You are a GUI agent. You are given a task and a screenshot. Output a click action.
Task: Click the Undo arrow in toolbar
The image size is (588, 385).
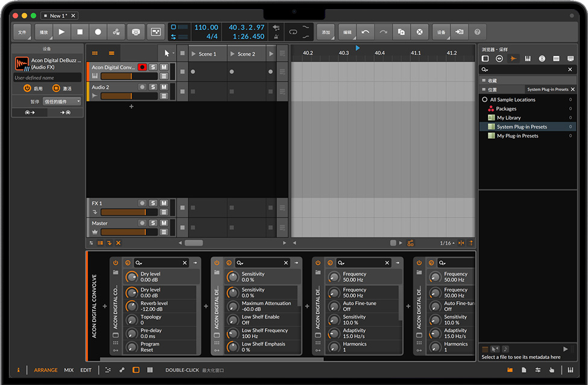point(365,32)
